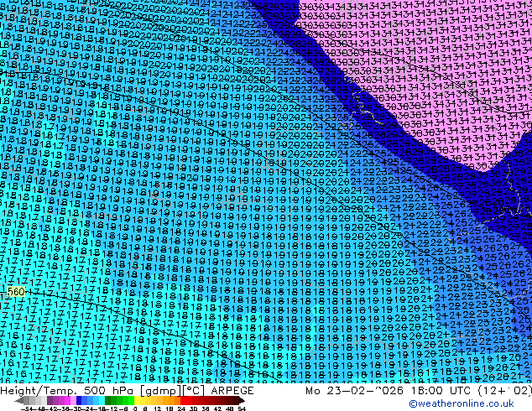The image size is (532, 411).
Task: Click the date text 'Mo 23-02-2026 18:00 UTC'
Action: [x=389, y=391]
